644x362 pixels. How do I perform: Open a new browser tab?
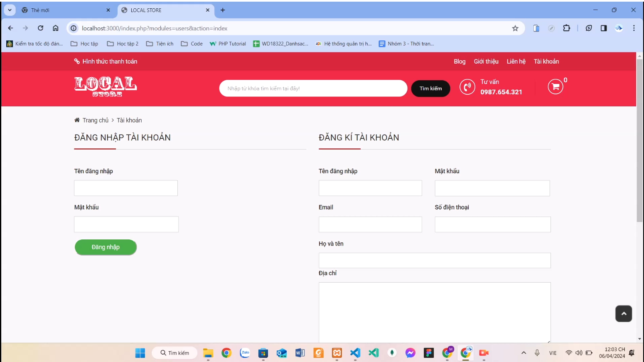223,10
